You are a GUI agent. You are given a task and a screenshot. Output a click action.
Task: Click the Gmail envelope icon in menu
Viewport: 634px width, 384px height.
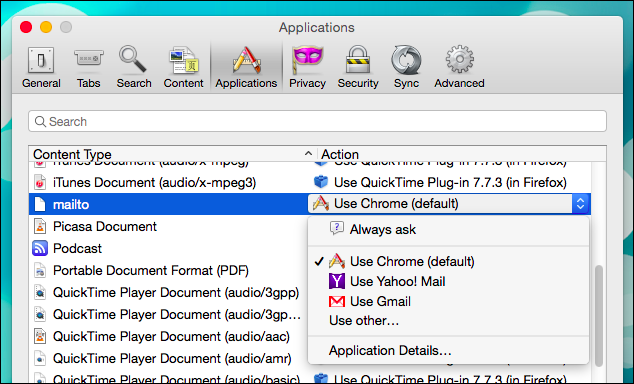click(x=337, y=302)
